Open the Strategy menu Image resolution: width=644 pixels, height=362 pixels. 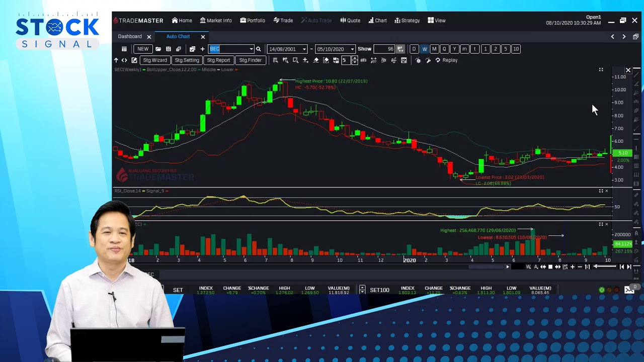407,21
